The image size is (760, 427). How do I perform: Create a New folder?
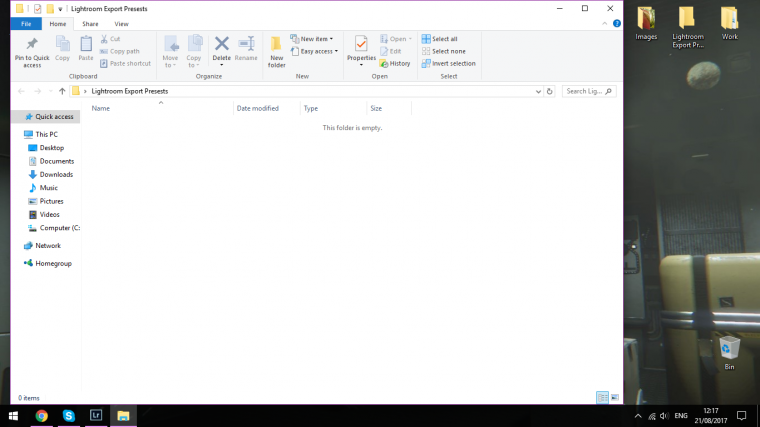pos(277,52)
